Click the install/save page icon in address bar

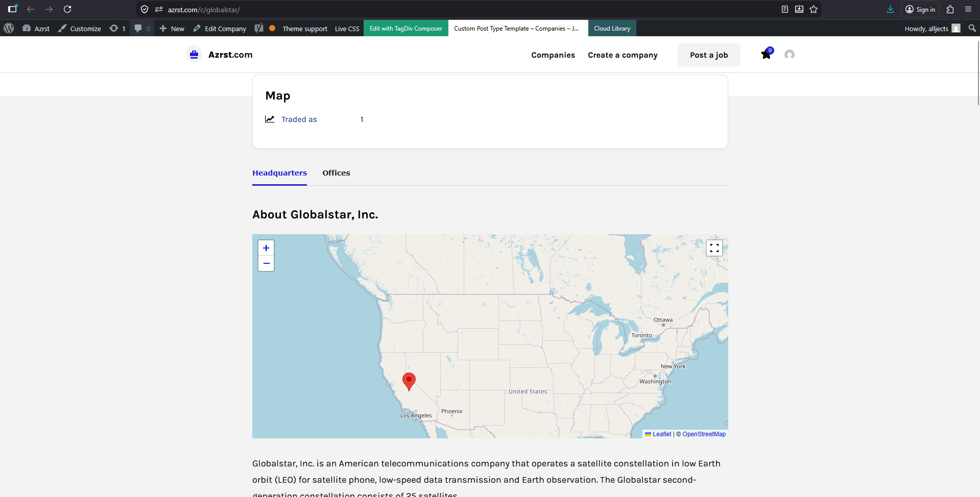coord(799,9)
